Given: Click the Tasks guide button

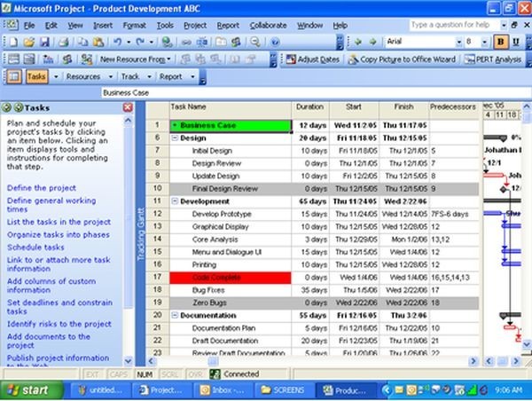Looking at the screenshot, I should (x=36, y=76).
